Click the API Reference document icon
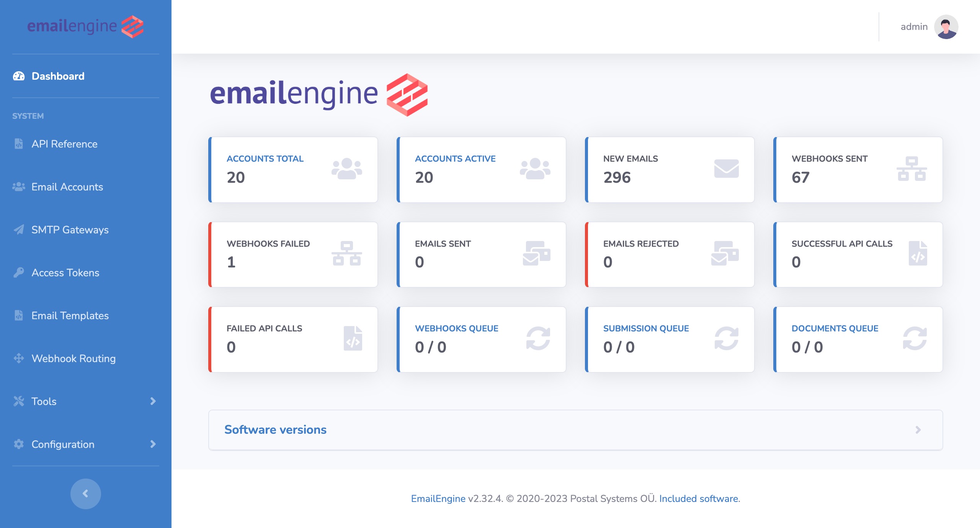Image resolution: width=980 pixels, height=528 pixels. pyautogui.click(x=19, y=144)
